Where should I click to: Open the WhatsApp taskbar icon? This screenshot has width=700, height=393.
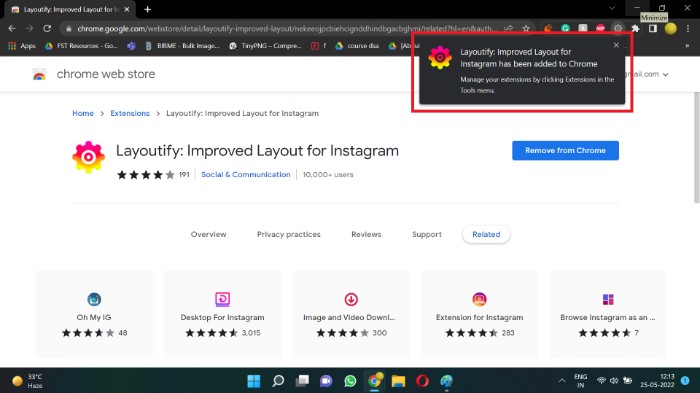click(350, 381)
